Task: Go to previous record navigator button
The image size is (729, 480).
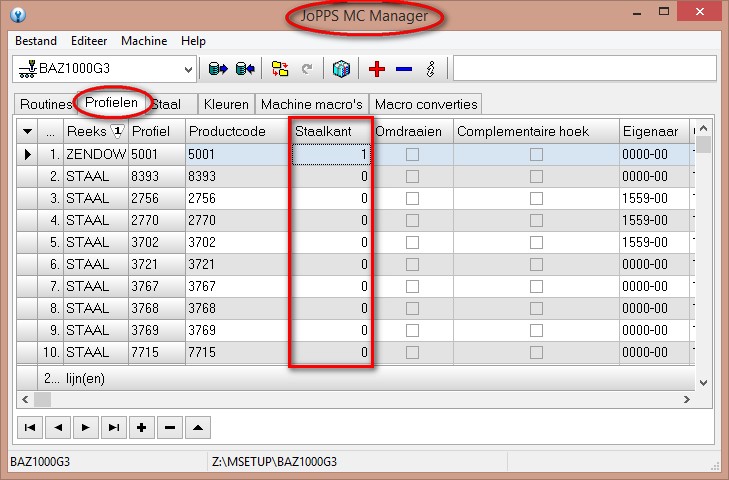Action: click(58, 427)
